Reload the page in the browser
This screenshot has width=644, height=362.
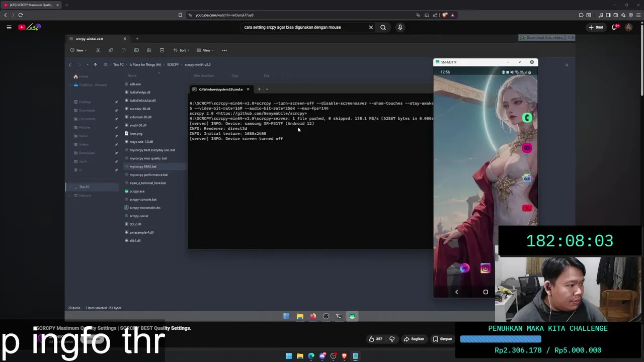coord(21,15)
